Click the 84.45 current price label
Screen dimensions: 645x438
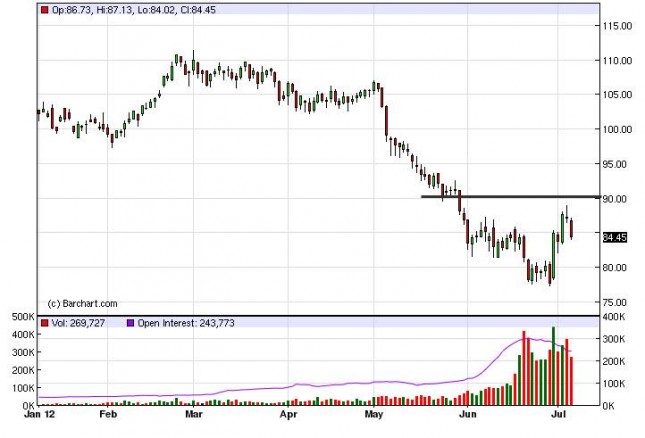click(x=615, y=237)
